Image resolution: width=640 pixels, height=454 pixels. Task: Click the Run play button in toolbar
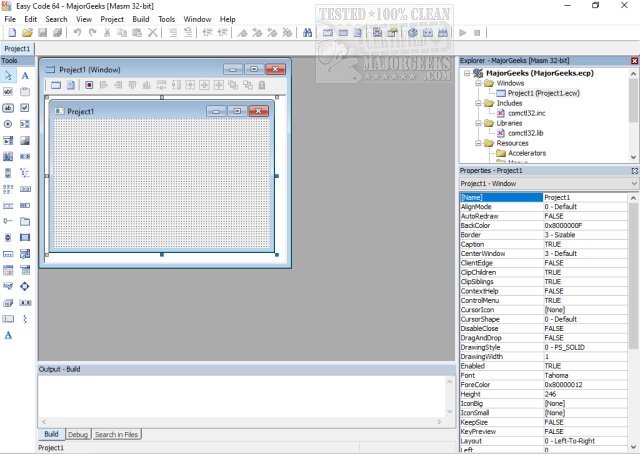462,33
